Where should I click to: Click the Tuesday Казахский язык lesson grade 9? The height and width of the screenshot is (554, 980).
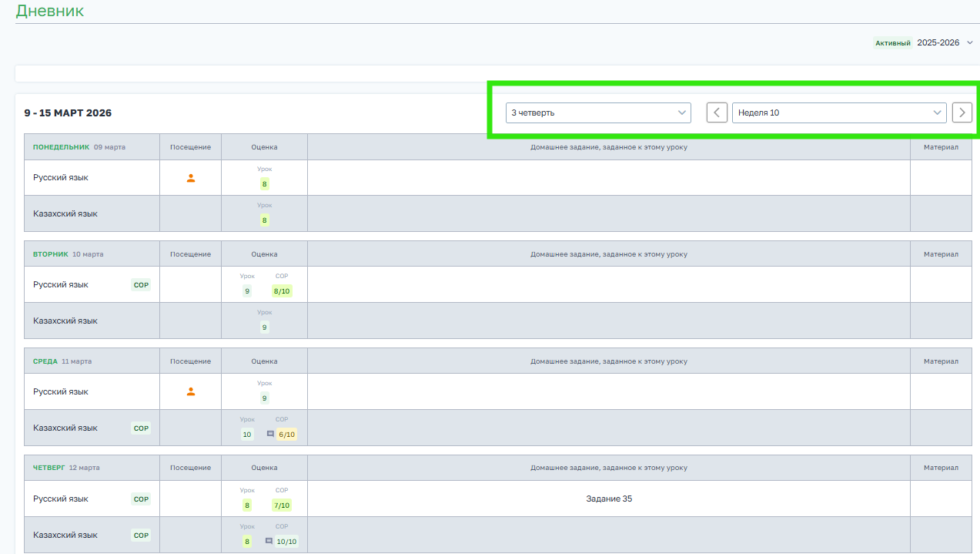[265, 327]
